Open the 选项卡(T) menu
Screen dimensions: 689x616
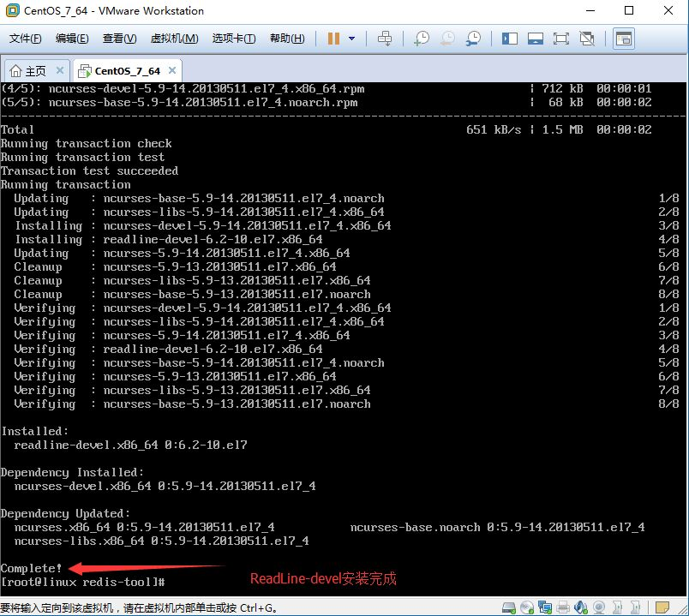point(234,39)
